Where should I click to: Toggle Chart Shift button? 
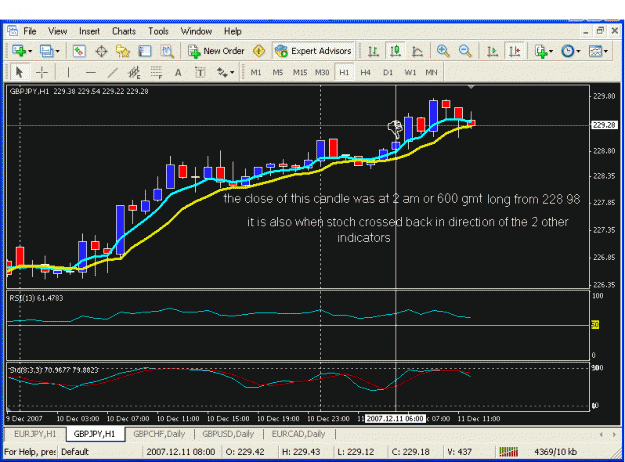[514, 51]
